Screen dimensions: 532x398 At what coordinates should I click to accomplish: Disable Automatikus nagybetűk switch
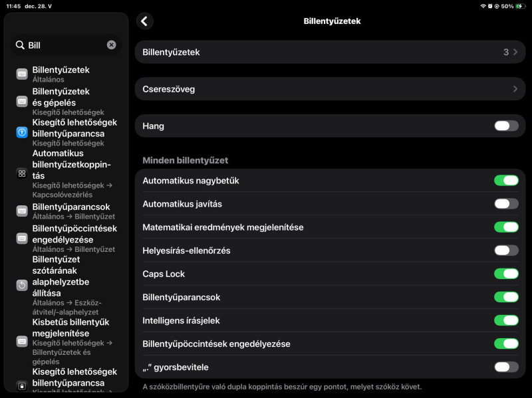pos(506,181)
